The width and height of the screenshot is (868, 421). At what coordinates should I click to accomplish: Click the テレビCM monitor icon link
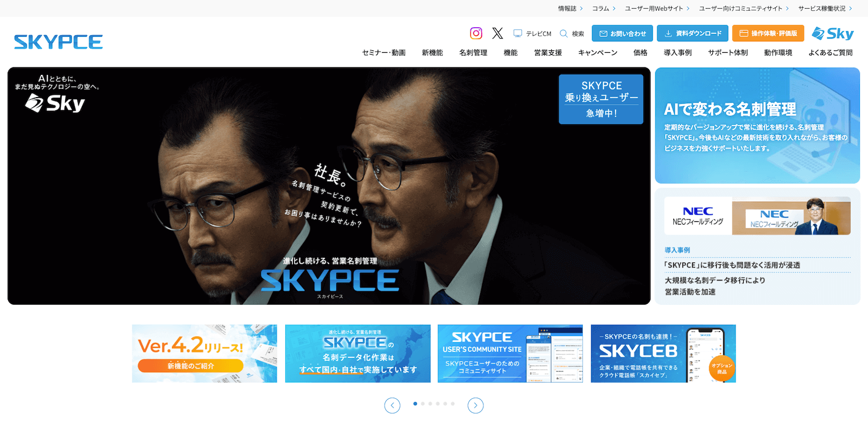coord(532,34)
